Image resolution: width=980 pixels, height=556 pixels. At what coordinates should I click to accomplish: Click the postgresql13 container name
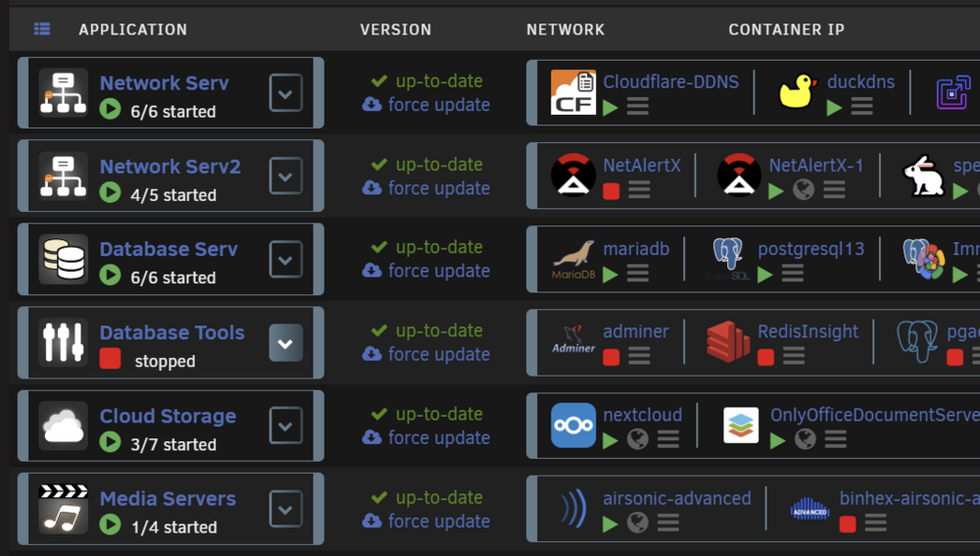coord(811,248)
